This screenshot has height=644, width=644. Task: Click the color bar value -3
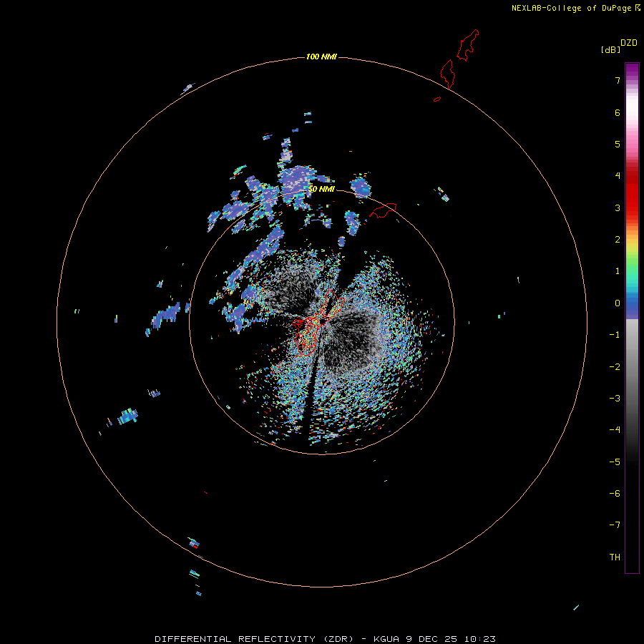[x=615, y=399]
